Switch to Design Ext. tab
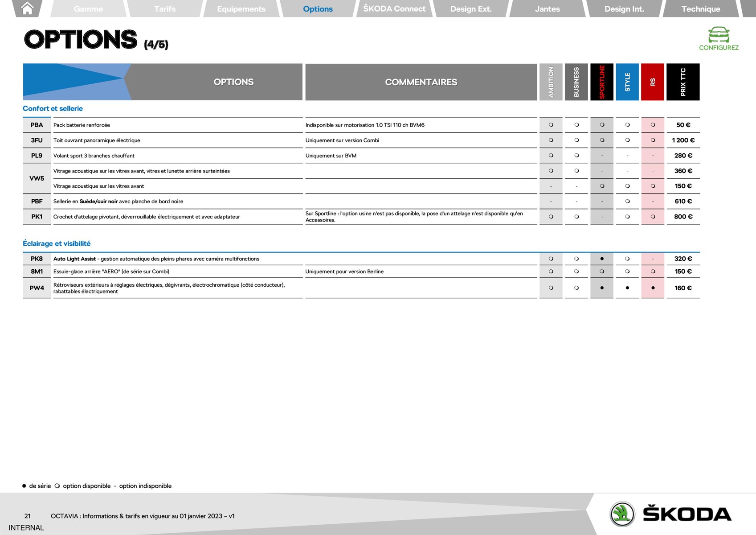Viewport: 756px width, 535px height. point(471,9)
